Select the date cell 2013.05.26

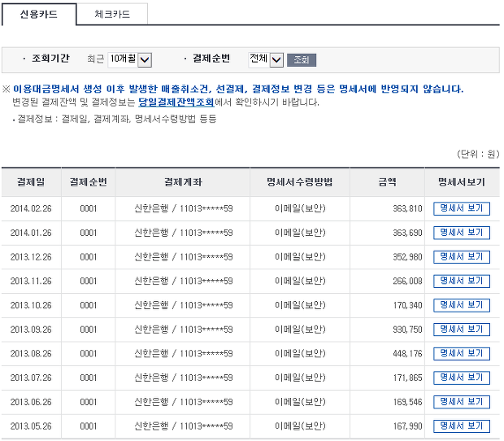pyautogui.click(x=31, y=426)
